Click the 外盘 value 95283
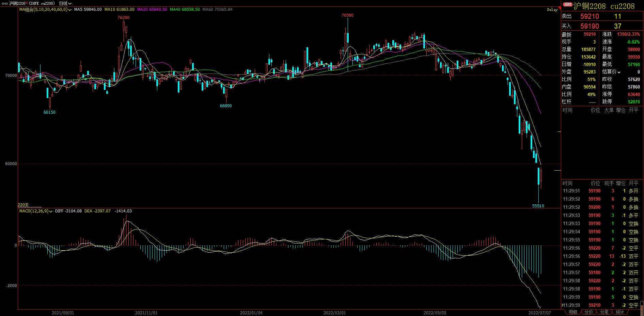 point(590,72)
